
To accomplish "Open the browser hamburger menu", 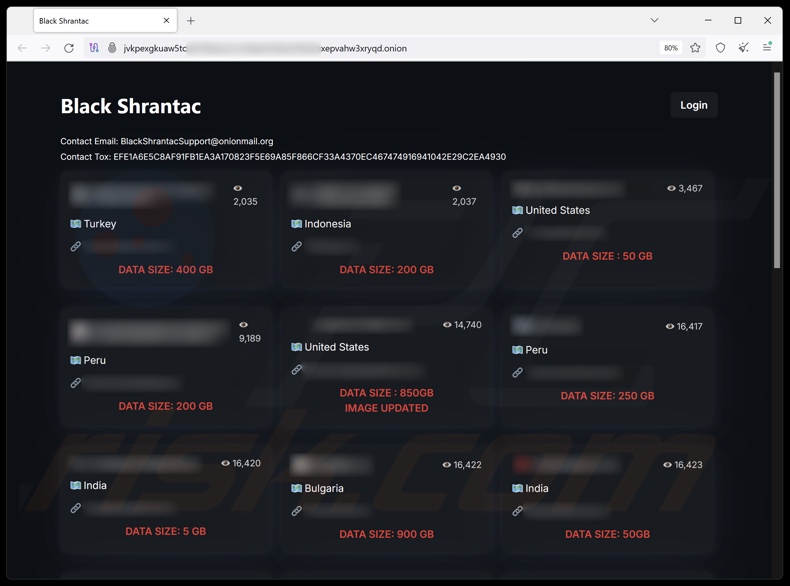I will (x=767, y=47).
